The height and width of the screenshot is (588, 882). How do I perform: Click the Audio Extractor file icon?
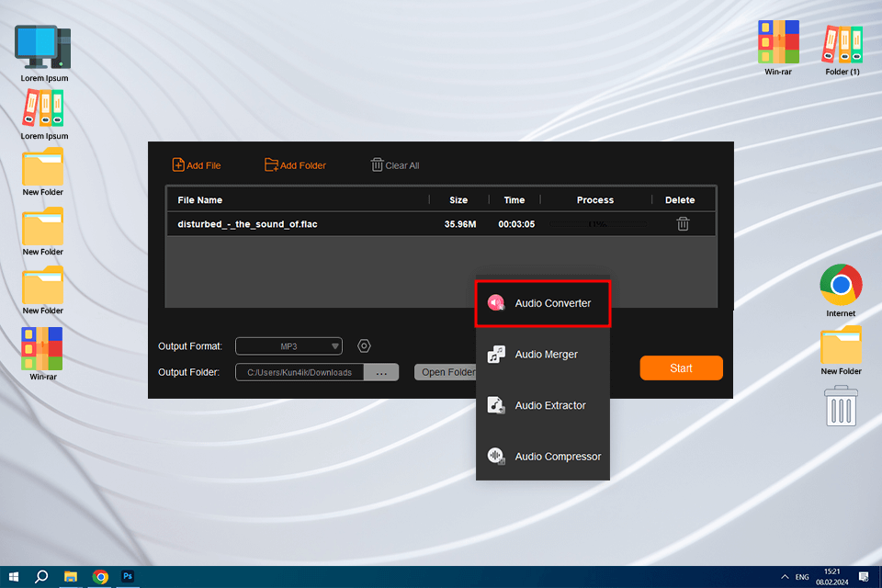tap(495, 405)
